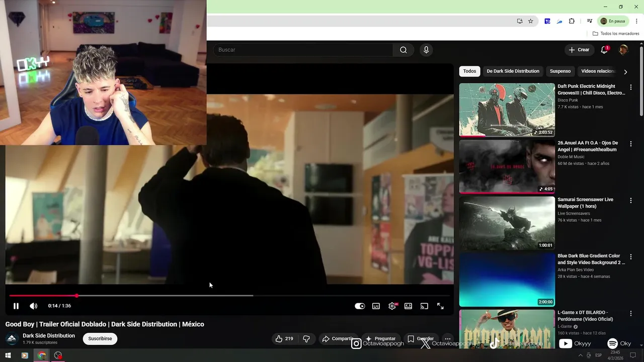Image resolution: width=644 pixels, height=362 pixels.
Task: Open the options menu for the L-Gante Perdóname video
Action: pos(631,314)
